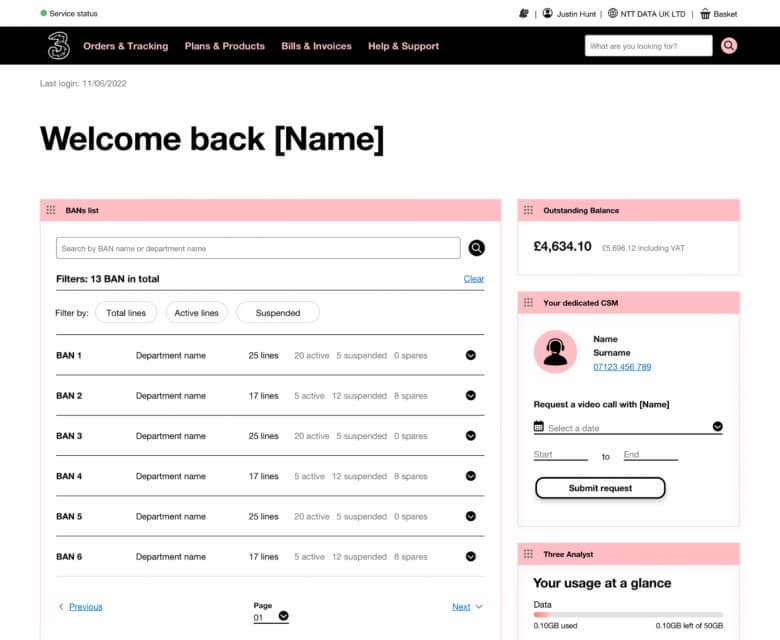The width and height of the screenshot is (780, 640).
Task: Open Help & Support menu
Action: coord(403,46)
